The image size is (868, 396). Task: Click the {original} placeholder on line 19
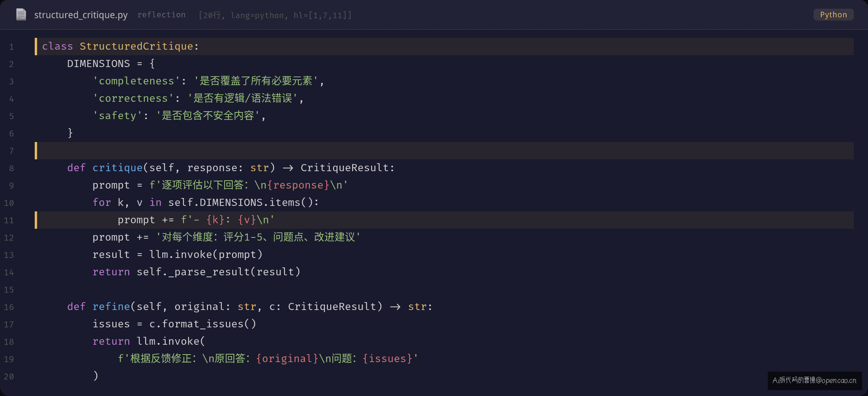[x=287, y=359]
